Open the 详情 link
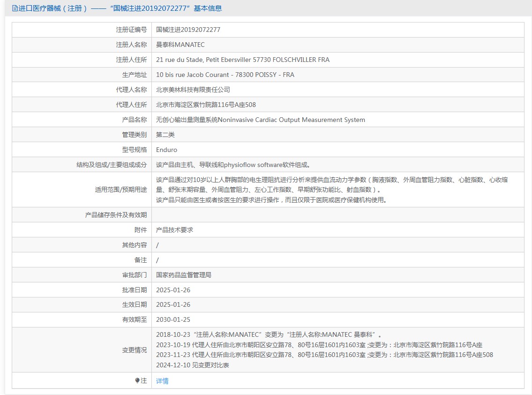The height and width of the screenshot is (395, 532). point(162,381)
